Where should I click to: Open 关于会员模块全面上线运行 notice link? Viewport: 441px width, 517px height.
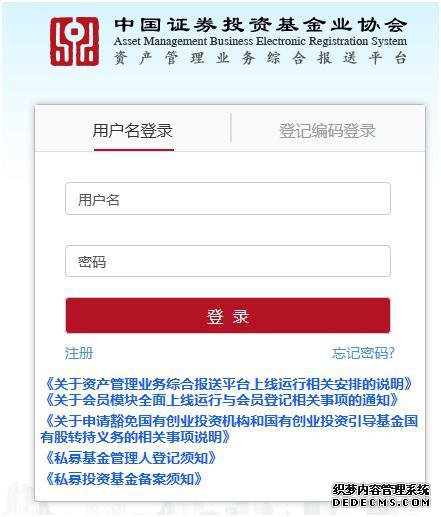[x=220, y=400]
